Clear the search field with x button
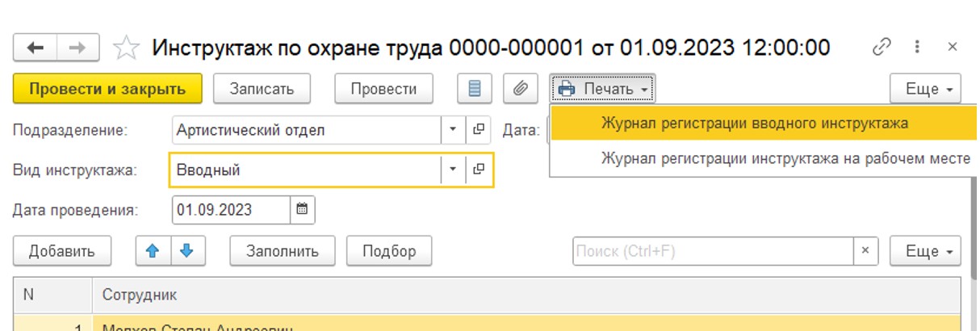The width and height of the screenshot is (980, 331). click(x=865, y=251)
